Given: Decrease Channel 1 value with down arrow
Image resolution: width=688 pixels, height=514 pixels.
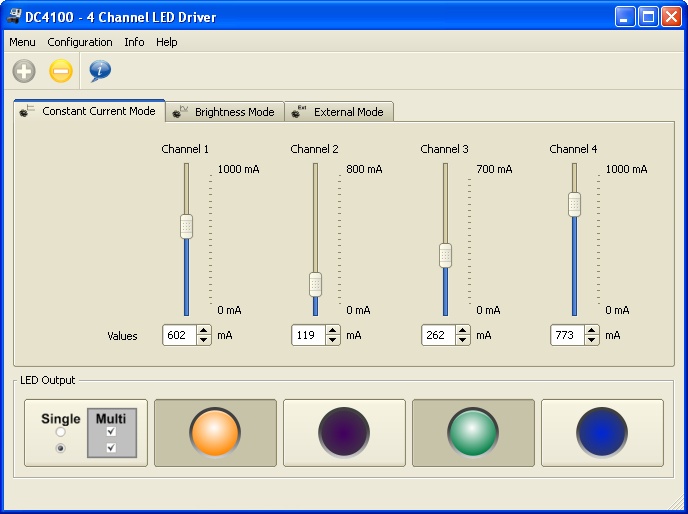Looking at the screenshot, I should click(204, 340).
